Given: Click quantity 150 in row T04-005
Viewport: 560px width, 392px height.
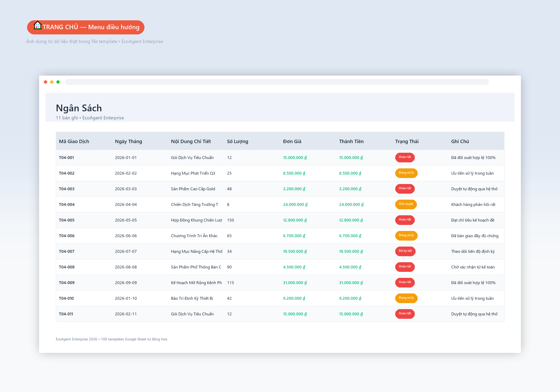Looking at the screenshot, I should click(230, 220).
